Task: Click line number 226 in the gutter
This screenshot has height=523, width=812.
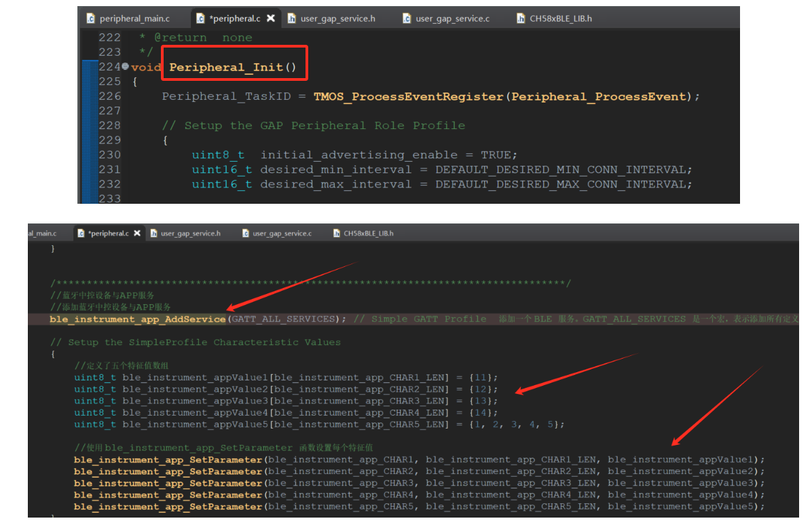Action: (109, 96)
